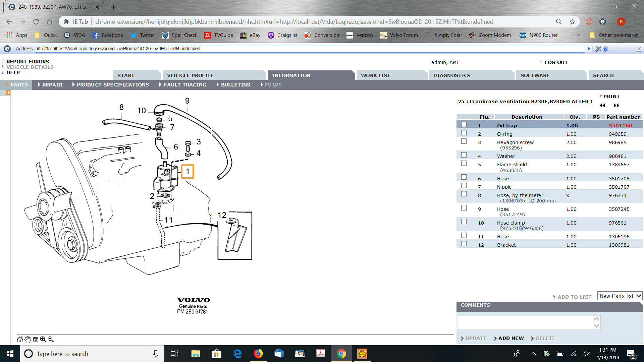Screen dimensions: 644x362
Task: Check the Oil trap checkbox
Action: (x=464, y=125)
